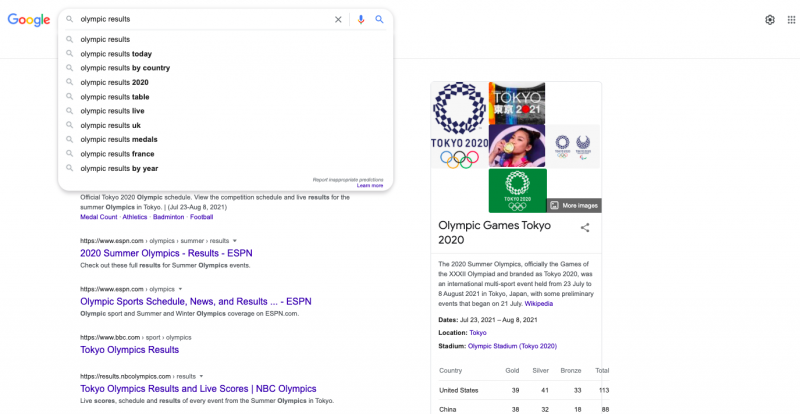Screen dimensions: 800x414
Task: Select suggestion 'olympic results today'
Action: 226,54
